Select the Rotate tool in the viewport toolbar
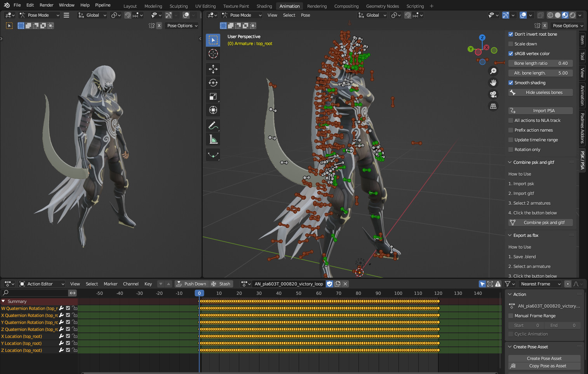This screenshot has height=374, width=588. 213,82
